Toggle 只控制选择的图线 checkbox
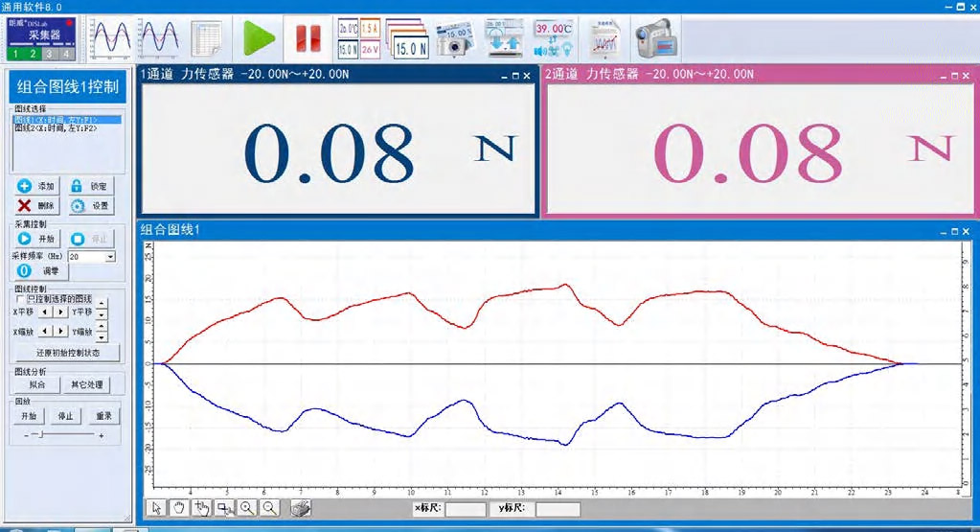The image size is (980, 532). [x=20, y=299]
